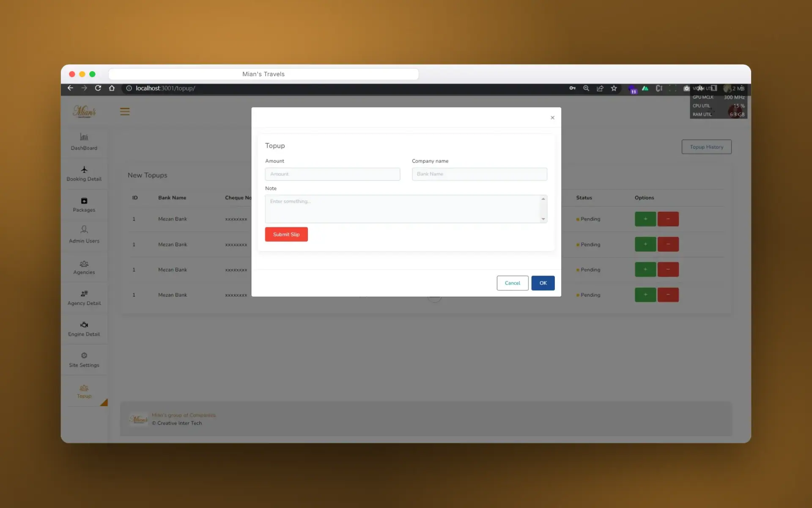Click the zoom magnifier icon in address bar
The height and width of the screenshot is (508, 812).
pos(586,88)
